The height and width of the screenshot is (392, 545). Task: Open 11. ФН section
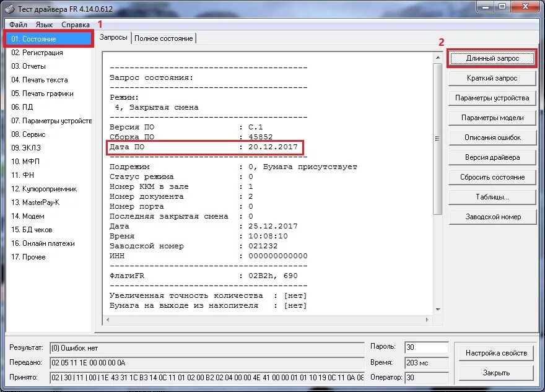pos(22,175)
